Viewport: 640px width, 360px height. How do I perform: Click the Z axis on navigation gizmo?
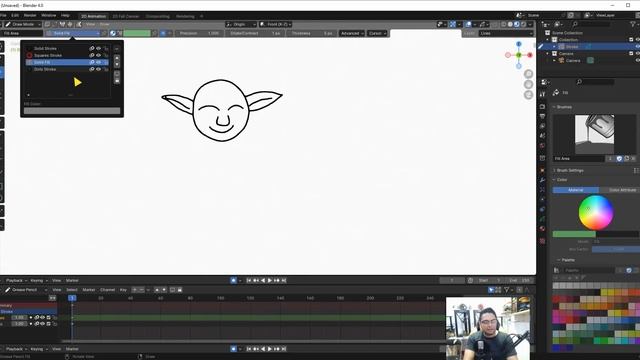coord(519,44)
